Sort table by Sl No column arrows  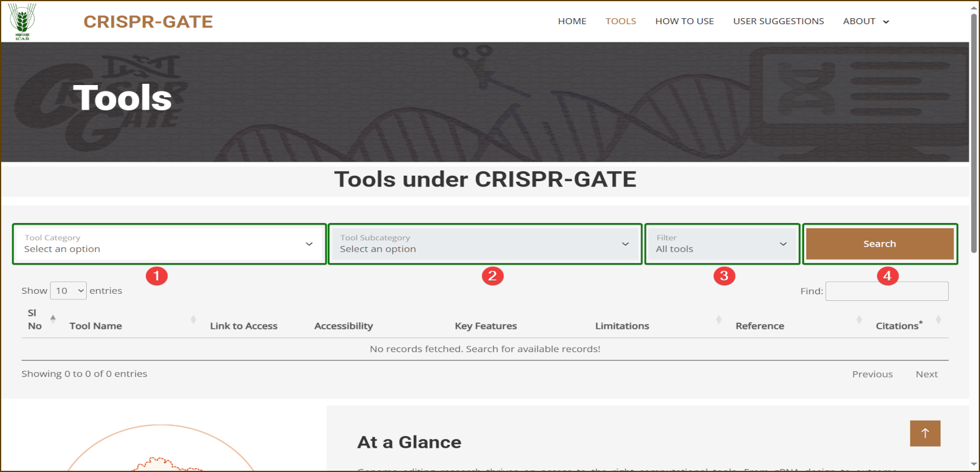[x=53, y=319]
